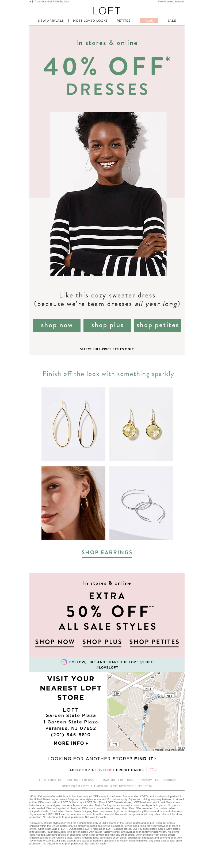
Task: Click the LOFT logo at top
Action: click(x=107, y=11)
